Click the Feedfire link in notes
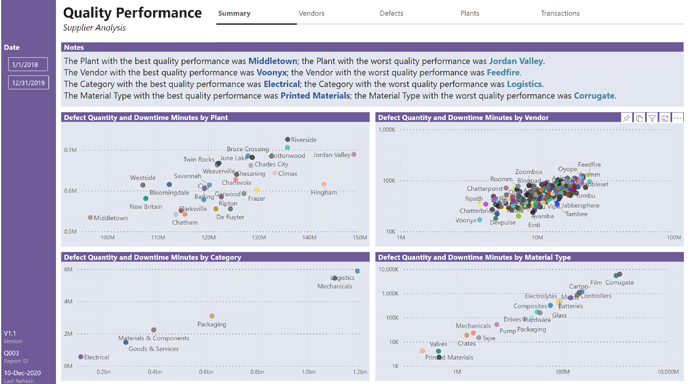Viewport: 690px width, 384px height. [503, 73]
